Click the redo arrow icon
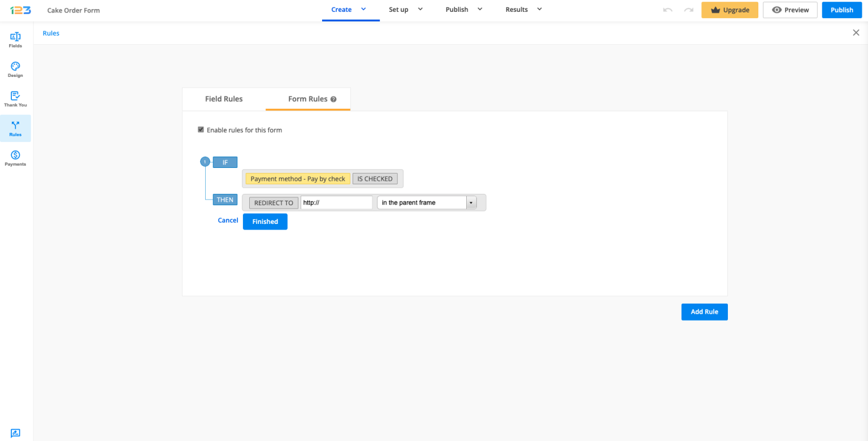This screenshot has width=868, height=441. (688, 10)
